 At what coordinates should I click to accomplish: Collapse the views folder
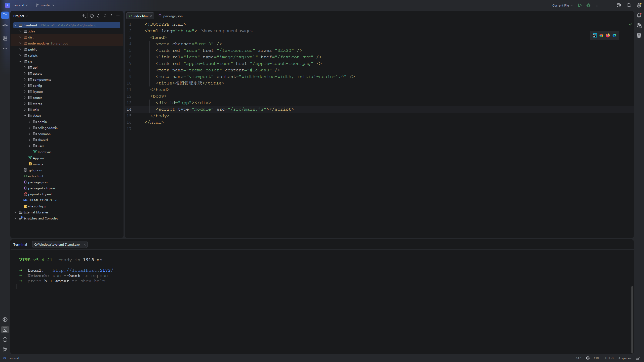coord(25,116)
